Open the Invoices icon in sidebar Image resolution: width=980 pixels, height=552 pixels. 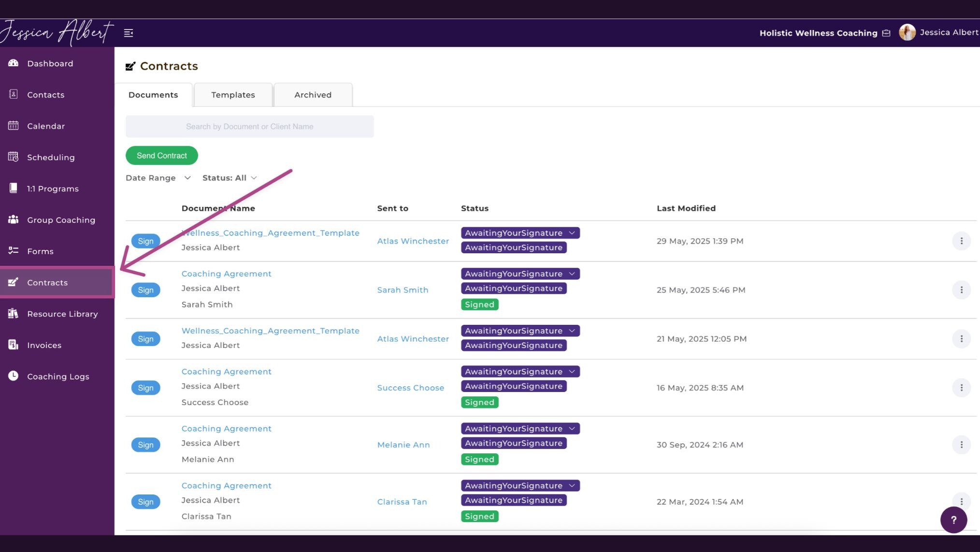tap(14, 345)
